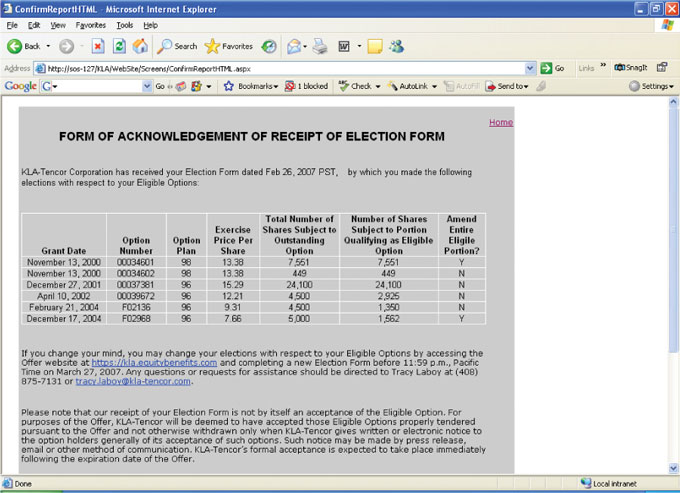The width and height of the screenshot is (680, 493).
Task: Open the Favorites menu in menu bar
Action: tap(91, 24)
